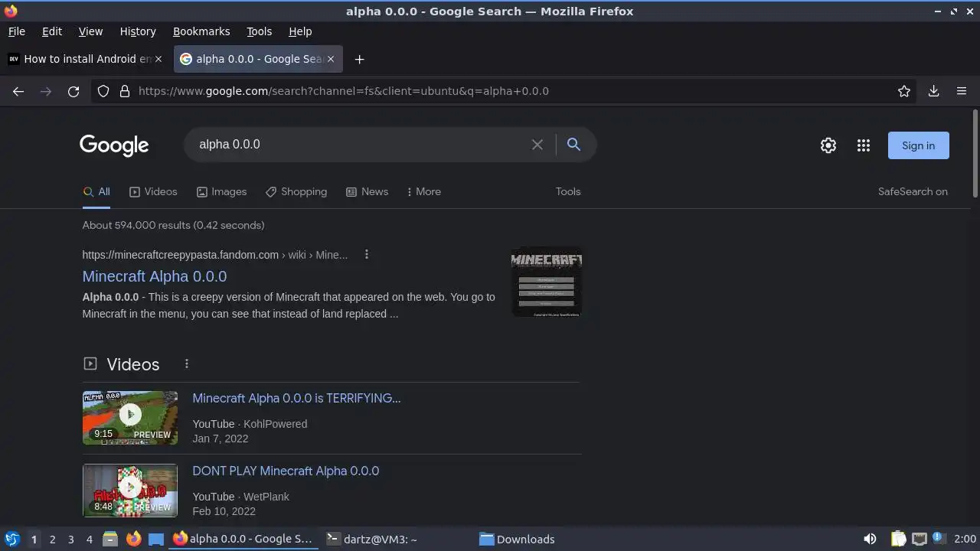Viewport: 980px width, 551px height.
Task: Switch to the Videos search tab
Action: tap(153, 192)
